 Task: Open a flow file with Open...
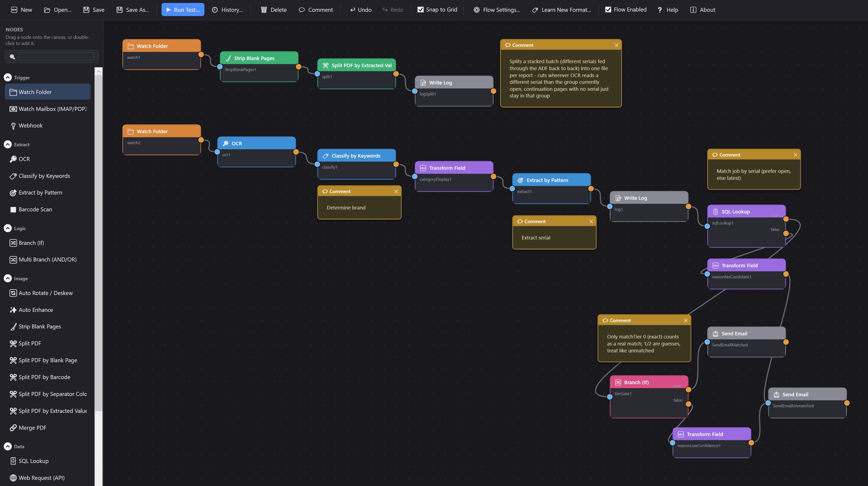(x=58, y=10)
